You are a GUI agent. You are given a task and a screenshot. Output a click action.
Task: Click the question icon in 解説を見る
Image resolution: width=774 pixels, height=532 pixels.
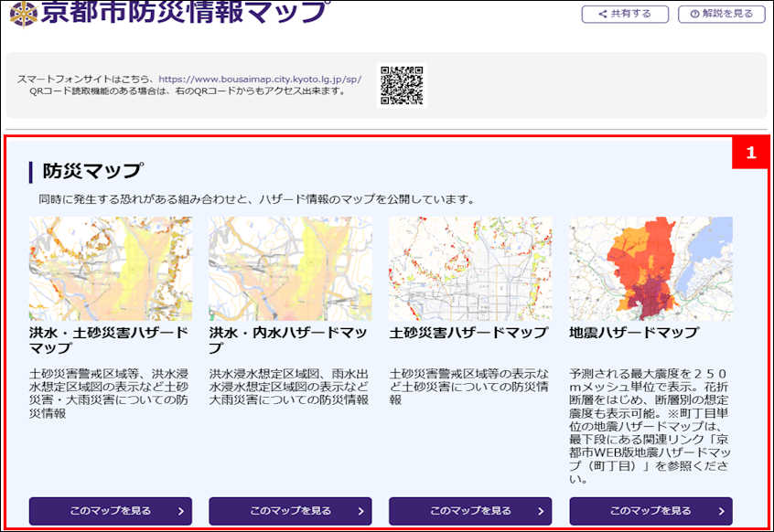(x=694, y=14)
